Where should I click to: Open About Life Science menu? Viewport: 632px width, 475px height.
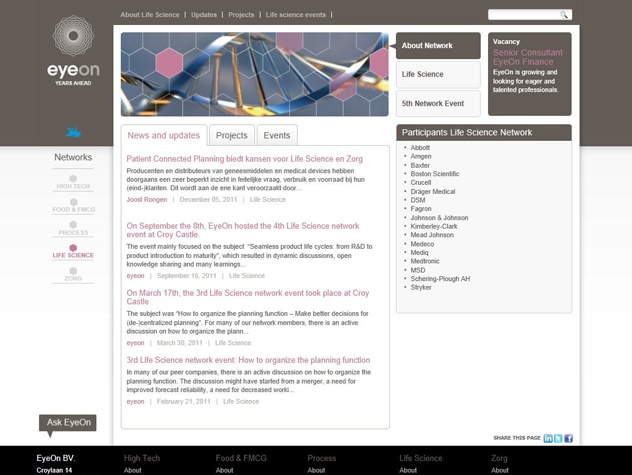pos(150,15)
